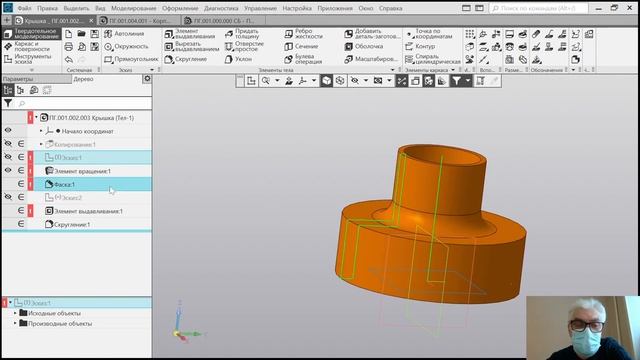Viewport: 640px width, 360px height.
Task: Select the Автолиния sketch tool
Action: (124, 34)
